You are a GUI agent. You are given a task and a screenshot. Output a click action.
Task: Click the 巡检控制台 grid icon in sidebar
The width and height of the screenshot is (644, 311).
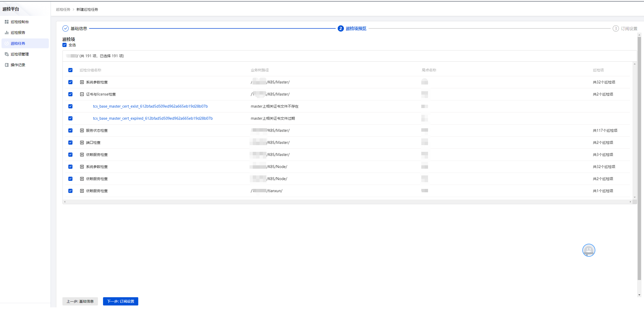tap(6, 22)
